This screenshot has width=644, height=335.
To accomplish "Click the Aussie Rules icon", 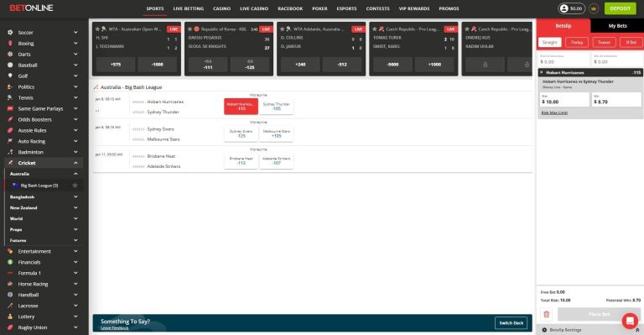I will pyautogui.click(x=10, y=130).
